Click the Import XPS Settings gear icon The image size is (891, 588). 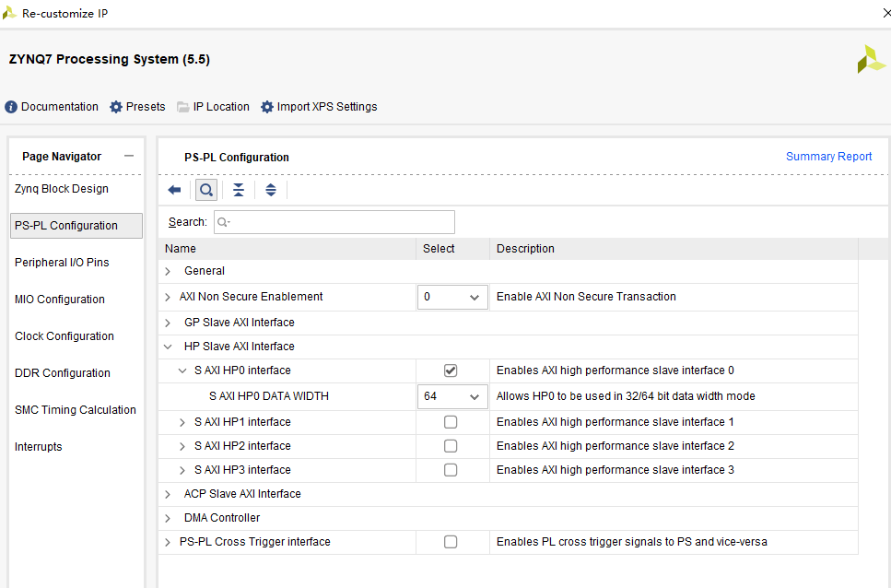(267, 107)
